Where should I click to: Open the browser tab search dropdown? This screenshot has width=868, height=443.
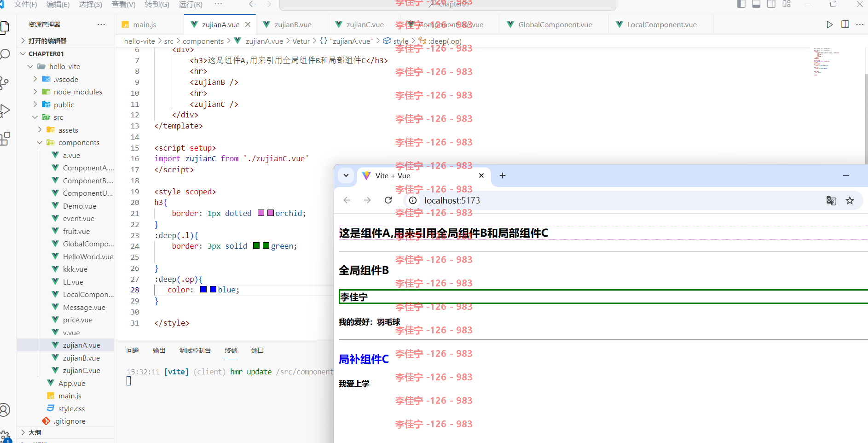(x=346, y=175)
